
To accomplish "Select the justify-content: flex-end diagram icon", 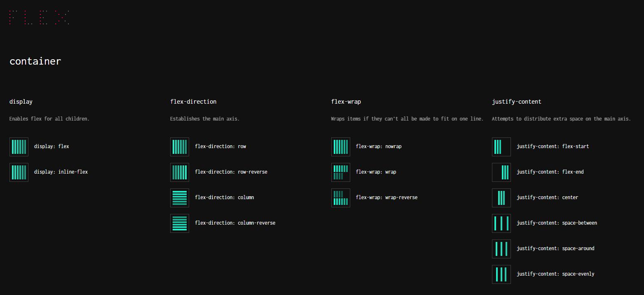I will tap(501, 172).
